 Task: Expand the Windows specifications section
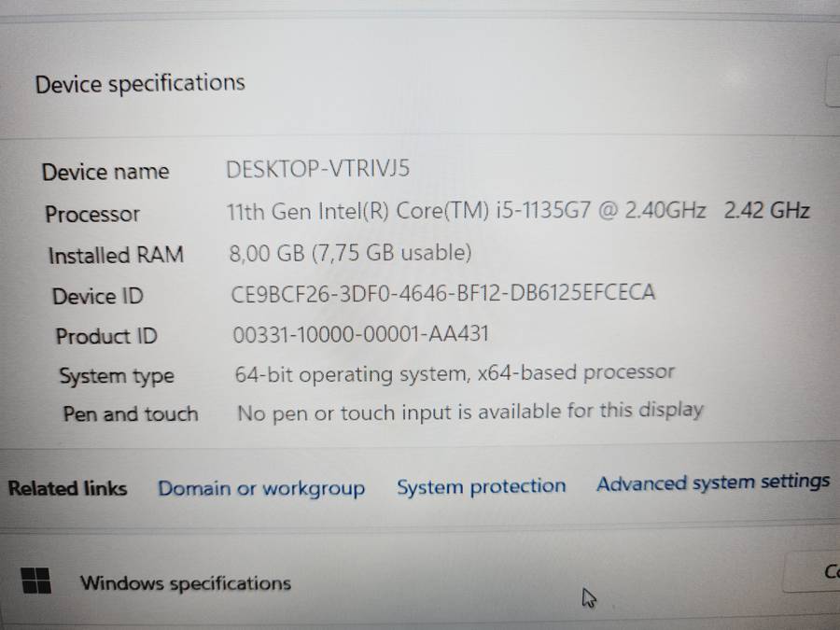click(x=185, y=583)
